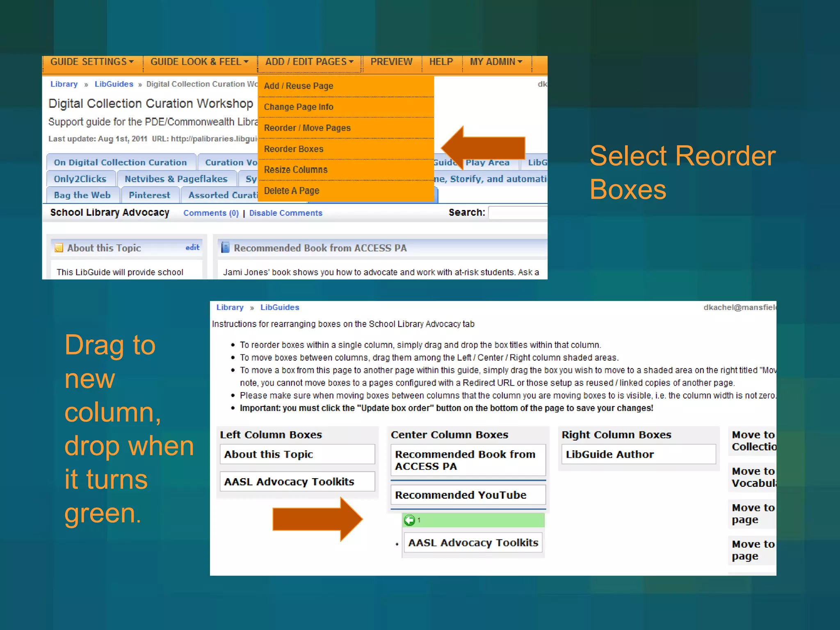Screen dimensions: 840x630
Task: Select About this Topic in Left Column Boxes
Action: click(297, 454)
